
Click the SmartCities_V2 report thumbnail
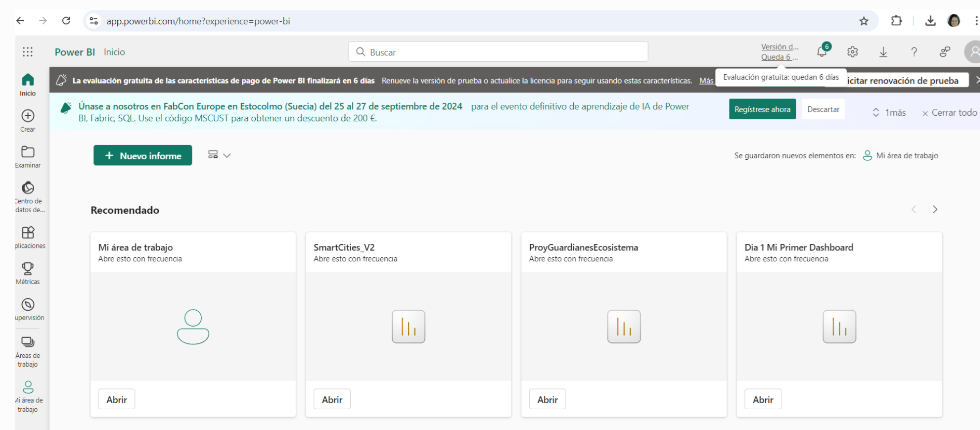[x=408, y=327]
